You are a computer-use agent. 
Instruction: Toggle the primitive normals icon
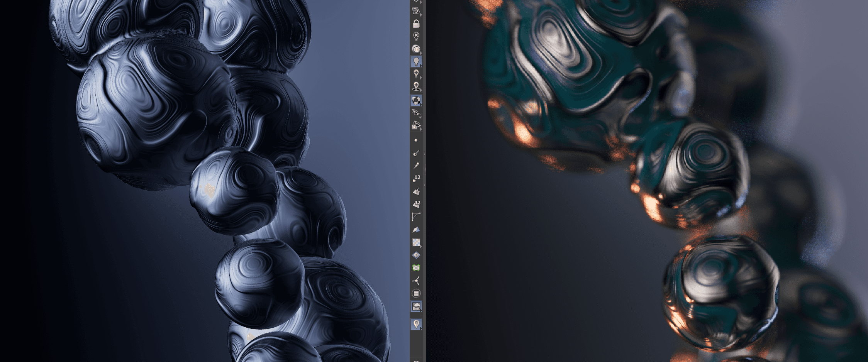point(416,191)
